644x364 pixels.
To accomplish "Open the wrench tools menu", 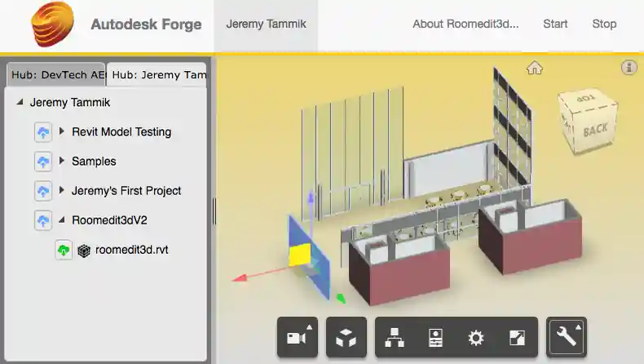I will (567, 337).
